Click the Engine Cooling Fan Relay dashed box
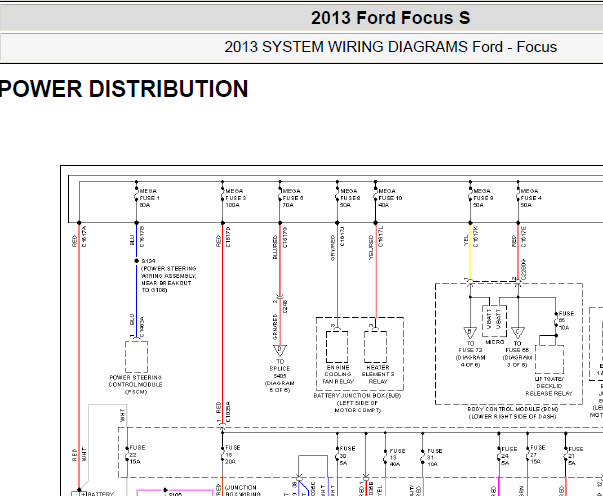 pos(337,346)
